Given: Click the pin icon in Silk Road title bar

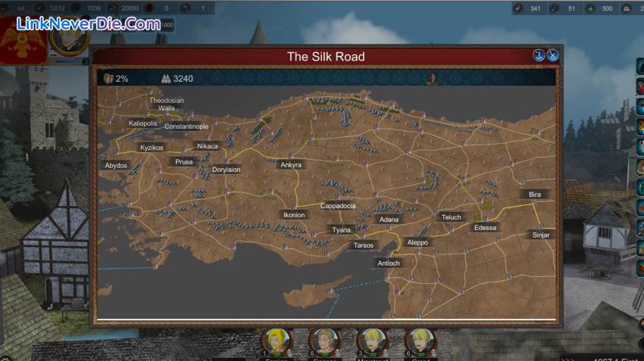Looking at the screenshot, I should [539, 55].
